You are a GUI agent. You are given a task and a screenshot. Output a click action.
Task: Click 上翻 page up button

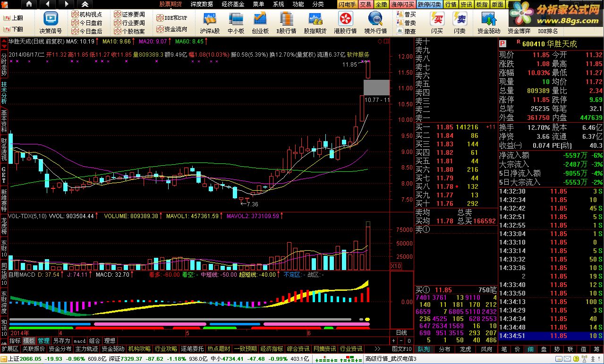13,18
